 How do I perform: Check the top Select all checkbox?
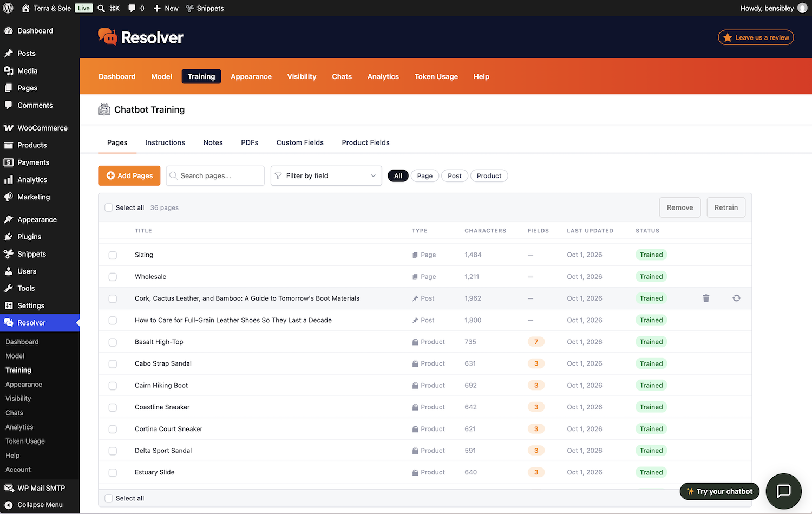coord(109,207)
